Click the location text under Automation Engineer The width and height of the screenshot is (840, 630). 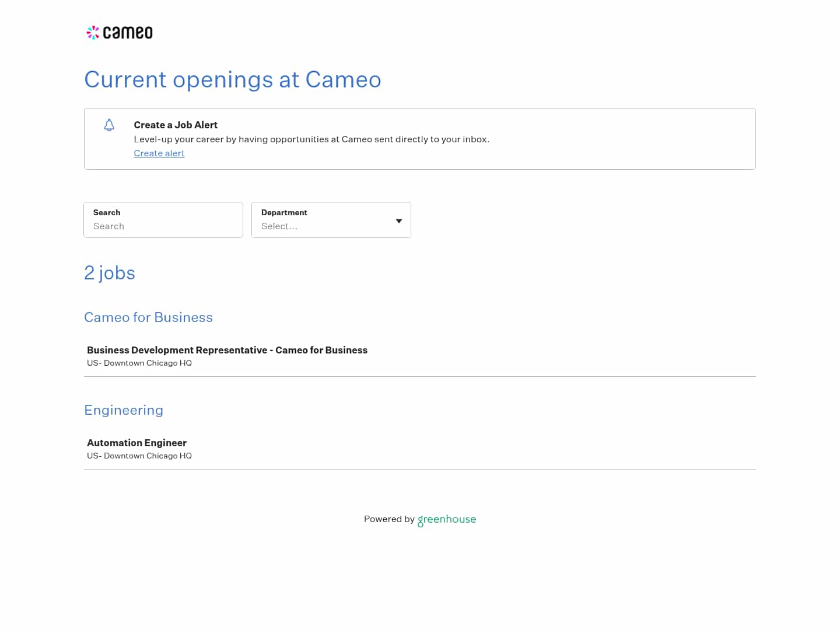[x=139, y=456]
